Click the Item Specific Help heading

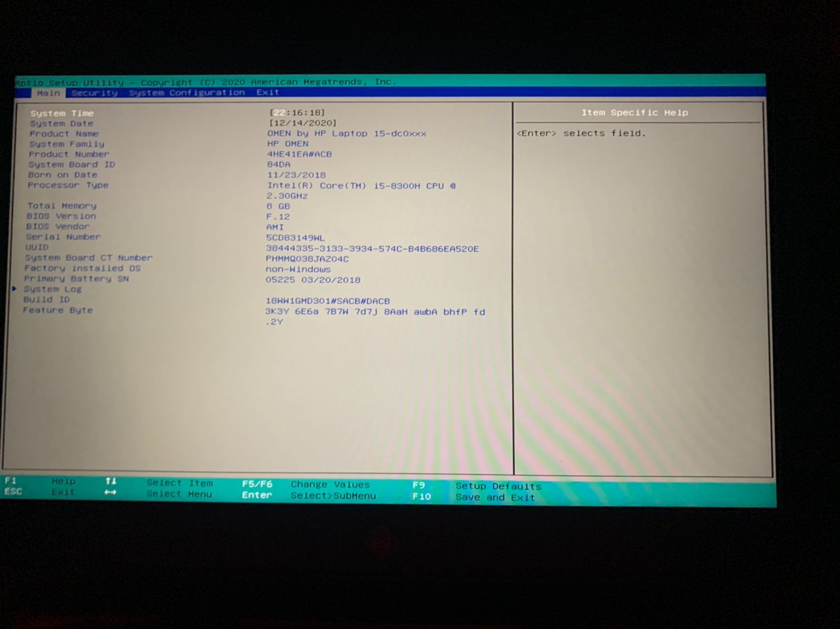[635, 113]
